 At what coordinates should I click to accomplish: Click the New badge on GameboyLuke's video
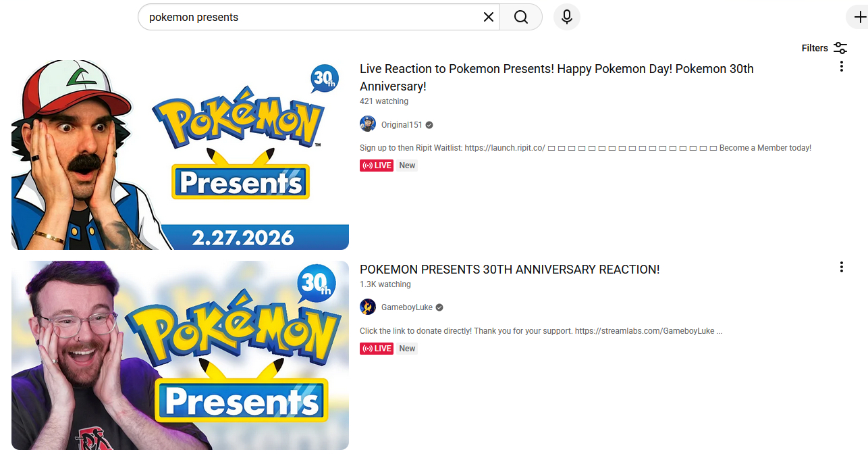[x=407, y=349]
